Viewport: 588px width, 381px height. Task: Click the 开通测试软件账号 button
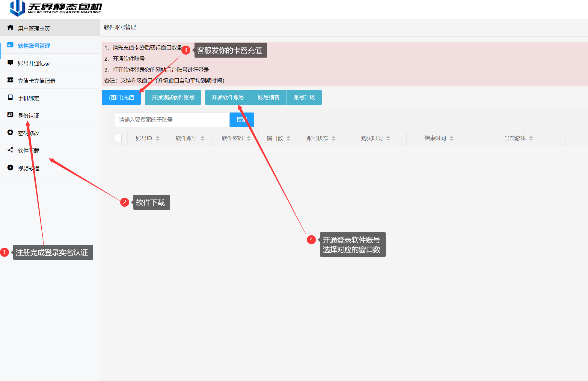173,97
